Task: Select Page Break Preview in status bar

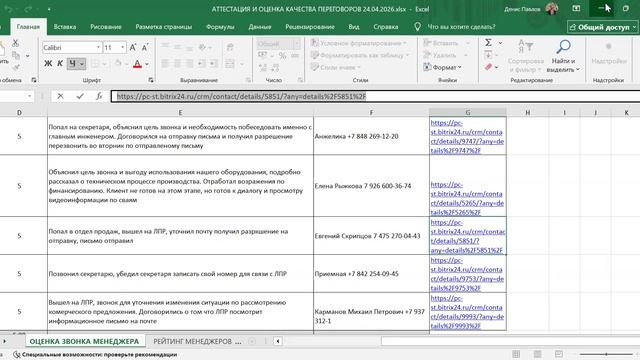Action: (x=559, y=354)
